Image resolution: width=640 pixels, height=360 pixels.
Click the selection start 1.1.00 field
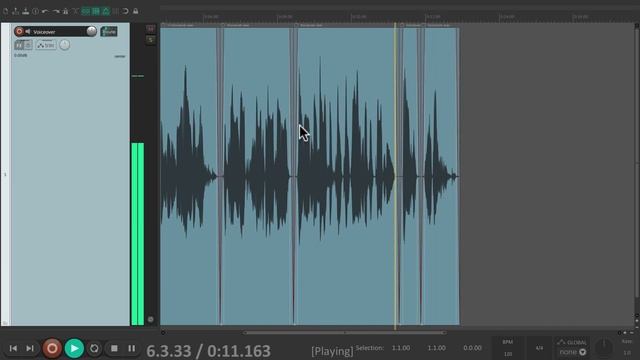pos(401,348)
